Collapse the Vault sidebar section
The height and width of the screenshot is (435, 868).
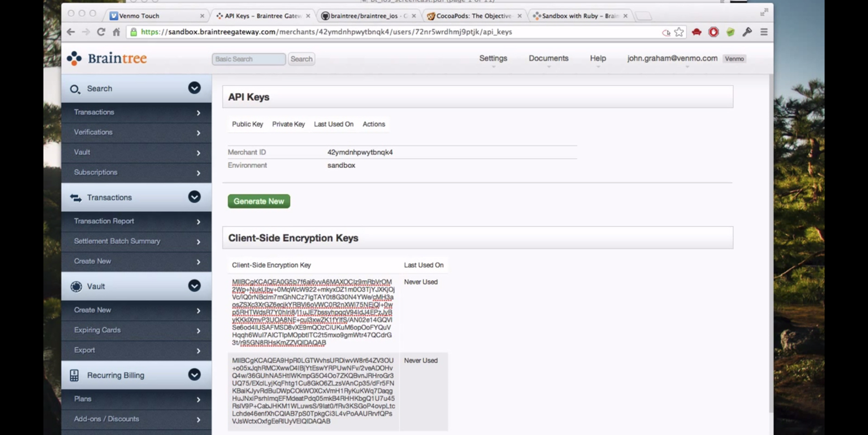194,286
